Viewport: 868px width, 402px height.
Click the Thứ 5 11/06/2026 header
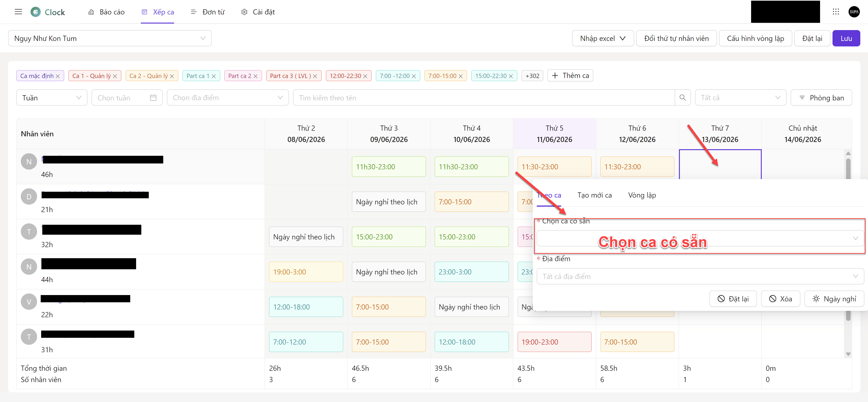554,134
